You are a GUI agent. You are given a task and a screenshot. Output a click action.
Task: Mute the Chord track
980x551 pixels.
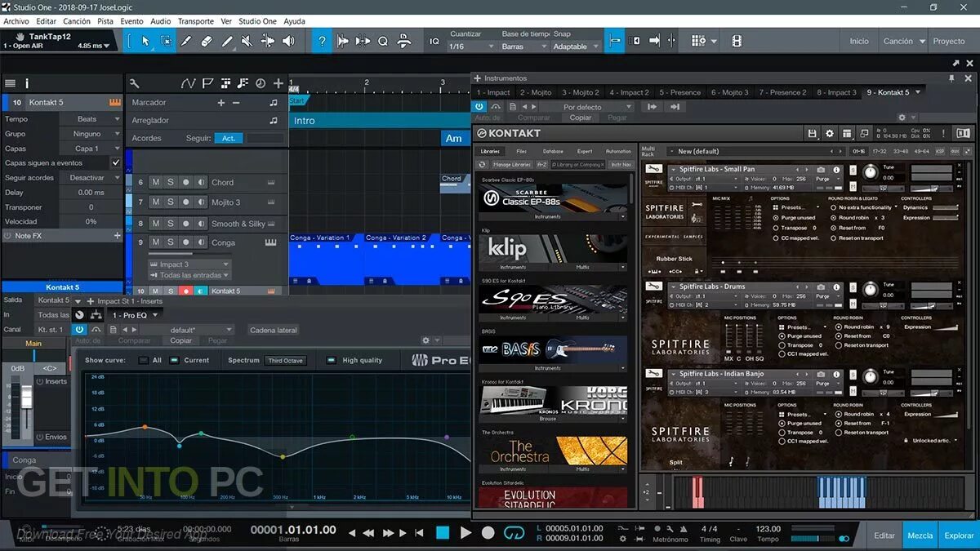[155, 182]
